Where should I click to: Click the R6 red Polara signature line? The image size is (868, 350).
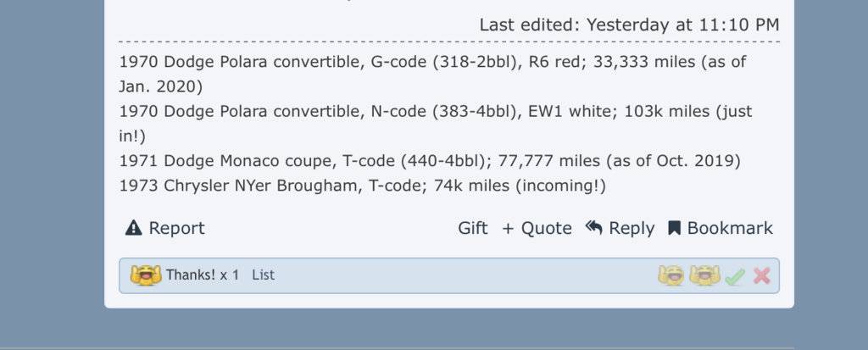click(x=432, y=62)
